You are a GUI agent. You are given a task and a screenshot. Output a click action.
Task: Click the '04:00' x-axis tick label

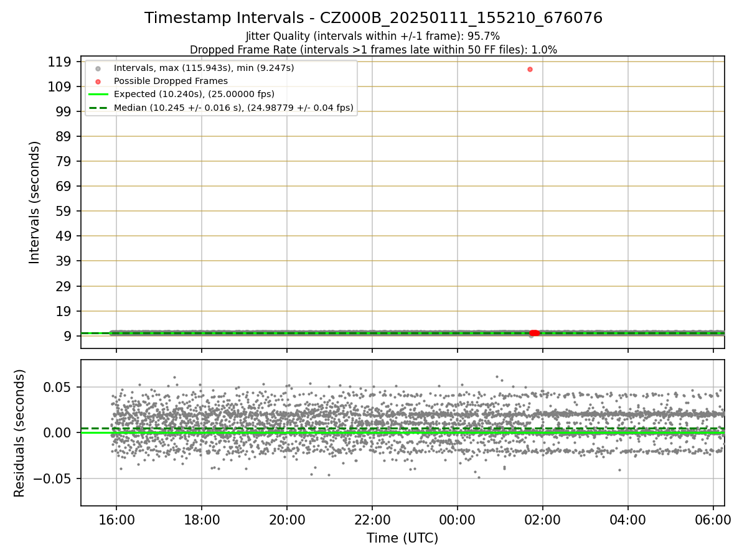click(628, 520)
